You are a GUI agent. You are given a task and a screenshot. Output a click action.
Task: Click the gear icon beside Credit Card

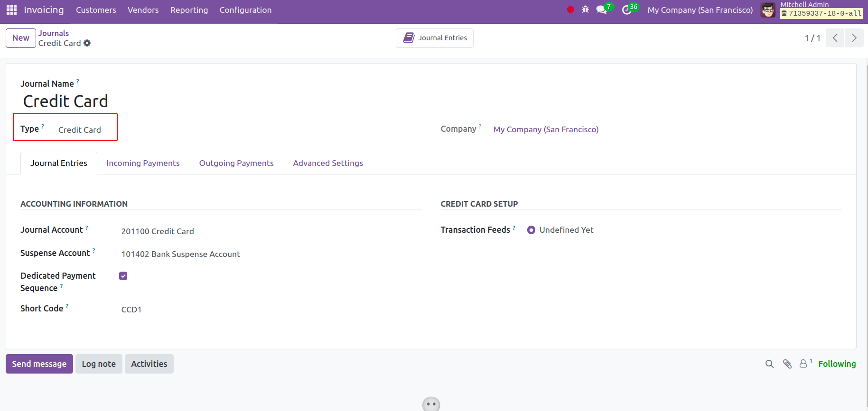87,43
